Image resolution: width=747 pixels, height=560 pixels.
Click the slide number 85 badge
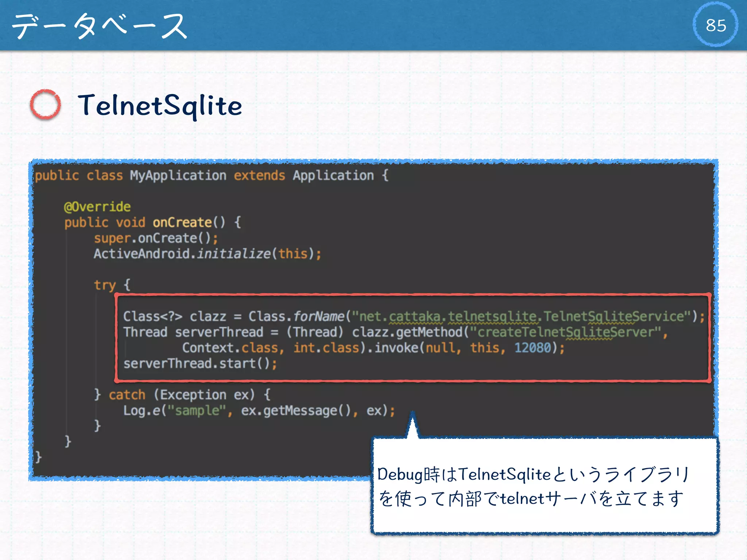coord(715,25)
